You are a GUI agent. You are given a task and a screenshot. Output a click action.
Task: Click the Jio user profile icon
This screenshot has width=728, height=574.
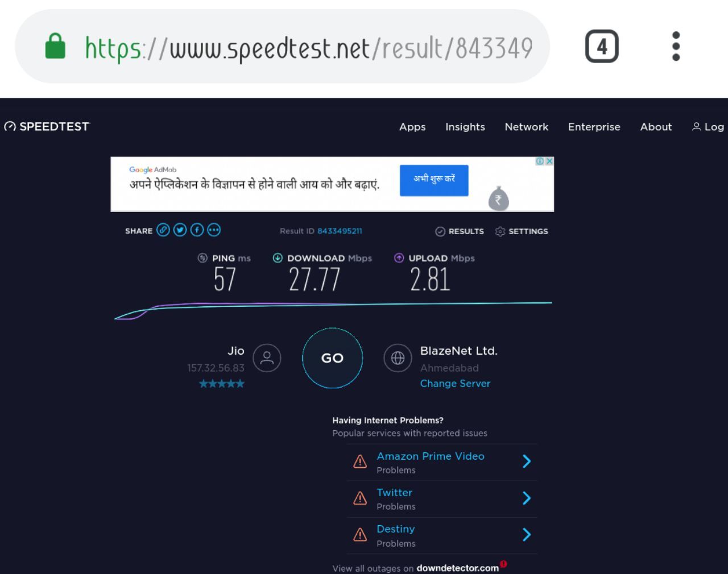[267, 358]
